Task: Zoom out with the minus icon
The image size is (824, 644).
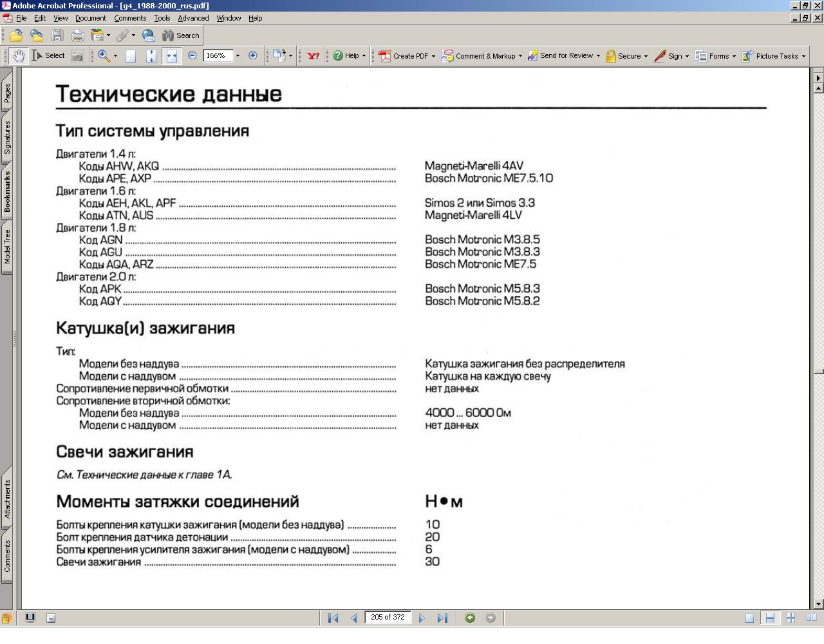Action: pyautogui.click(x=192, y=56)
